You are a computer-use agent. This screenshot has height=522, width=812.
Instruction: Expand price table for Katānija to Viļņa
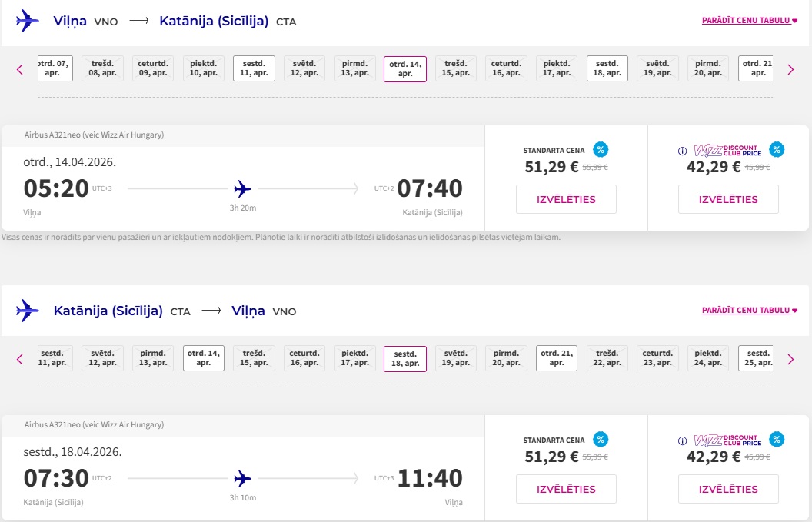pos(750,310)
